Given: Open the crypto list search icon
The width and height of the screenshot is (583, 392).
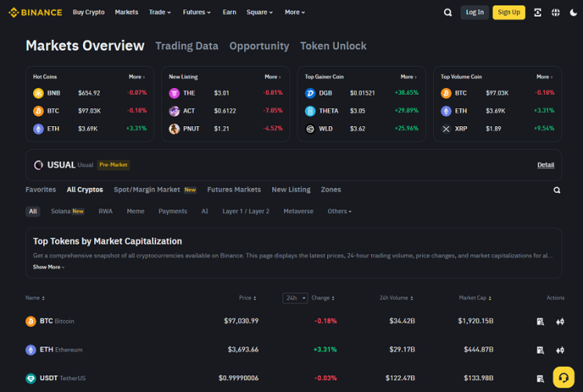Looking at the screenshot, I should pos(556,190).
